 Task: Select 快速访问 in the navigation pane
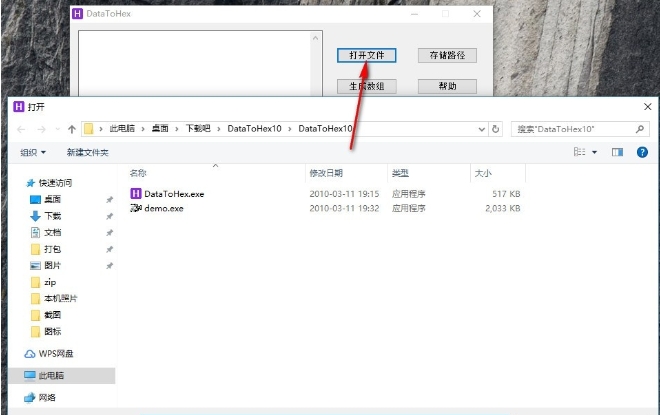point(55,183)
